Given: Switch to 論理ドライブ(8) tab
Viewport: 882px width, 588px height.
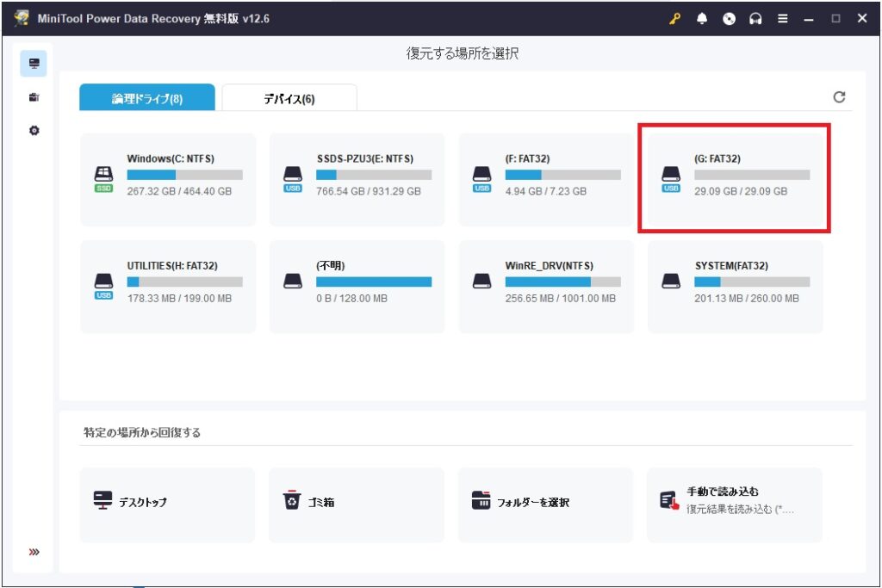Looking at the screenshot, I should click(x=146, y=98).
